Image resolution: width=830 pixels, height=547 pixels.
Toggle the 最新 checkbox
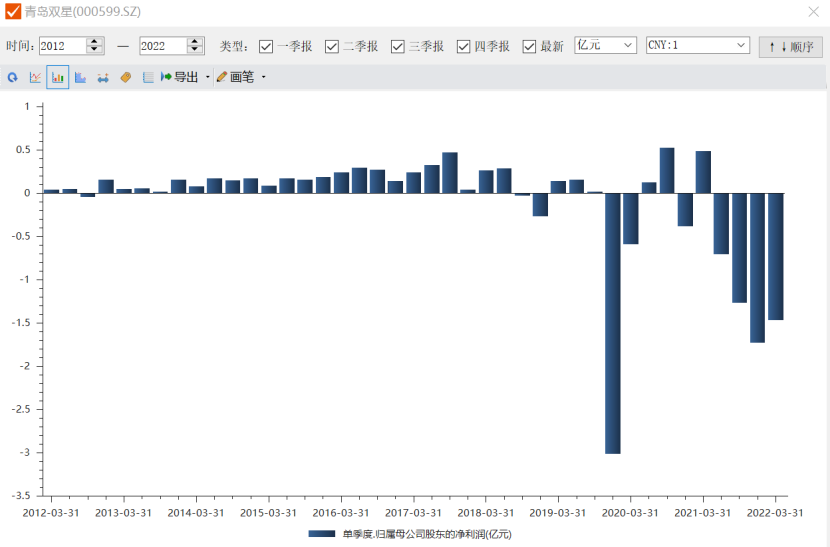pyautogui.click(x=529, y=47)
